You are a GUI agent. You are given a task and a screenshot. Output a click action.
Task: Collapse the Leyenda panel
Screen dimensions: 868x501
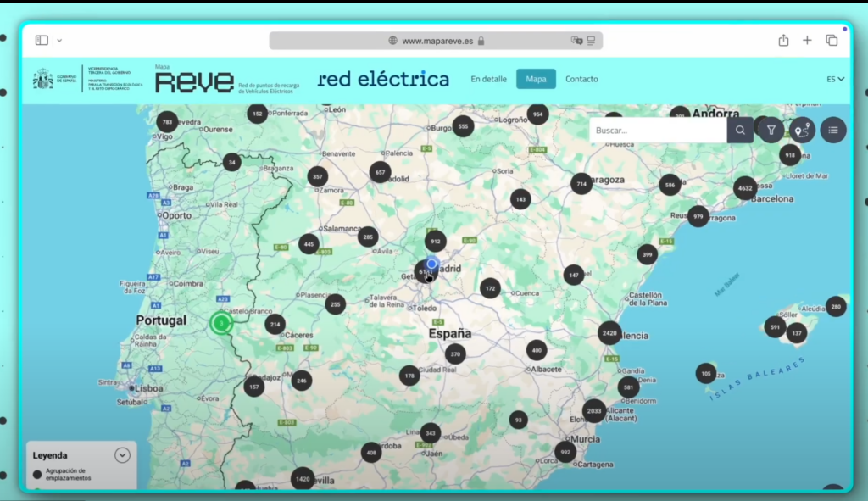click(x=122, y=455)
